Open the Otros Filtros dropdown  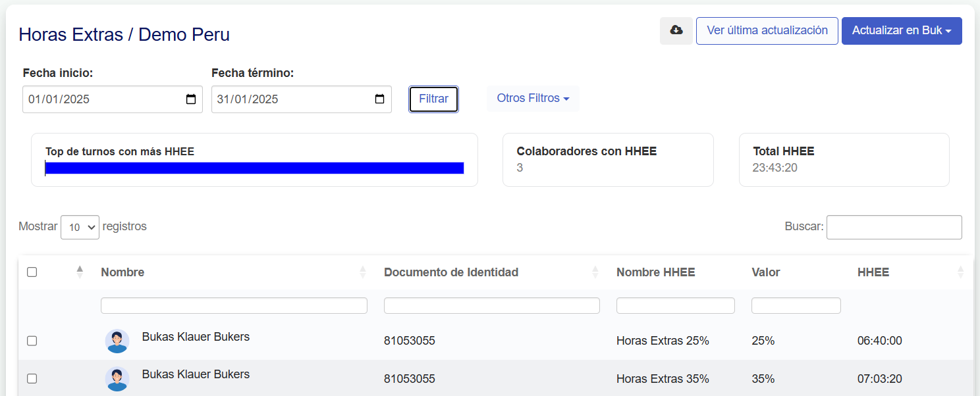click(533, 99)
